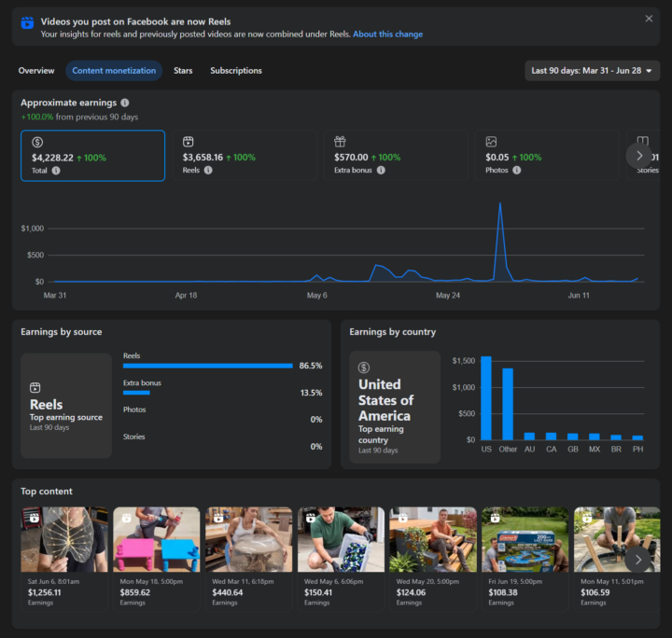672x638 pixels.
Task: Click the Other bar in country chart
Action: tap(508, 404)
